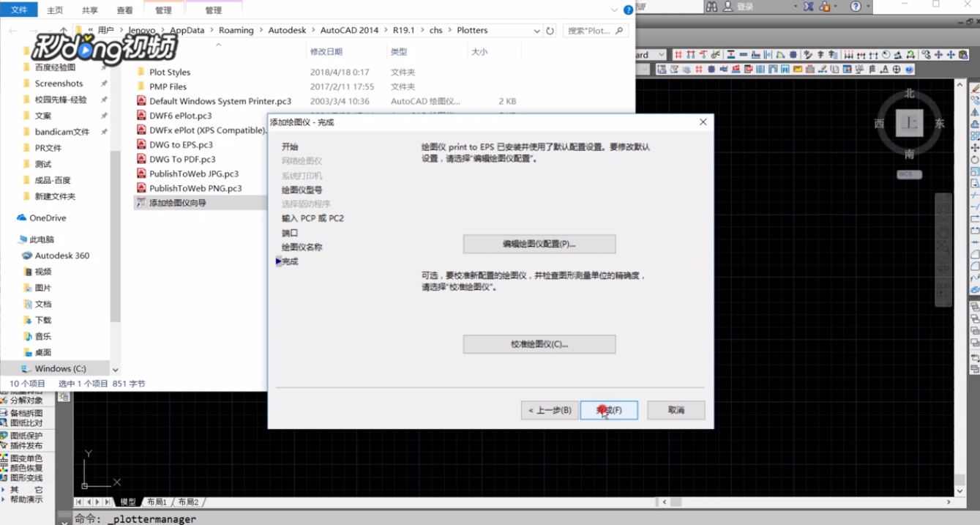The height and width of the screenshot is (525, 980).
Task: Select the PMP Files folder
Action: tap(168, 86)
